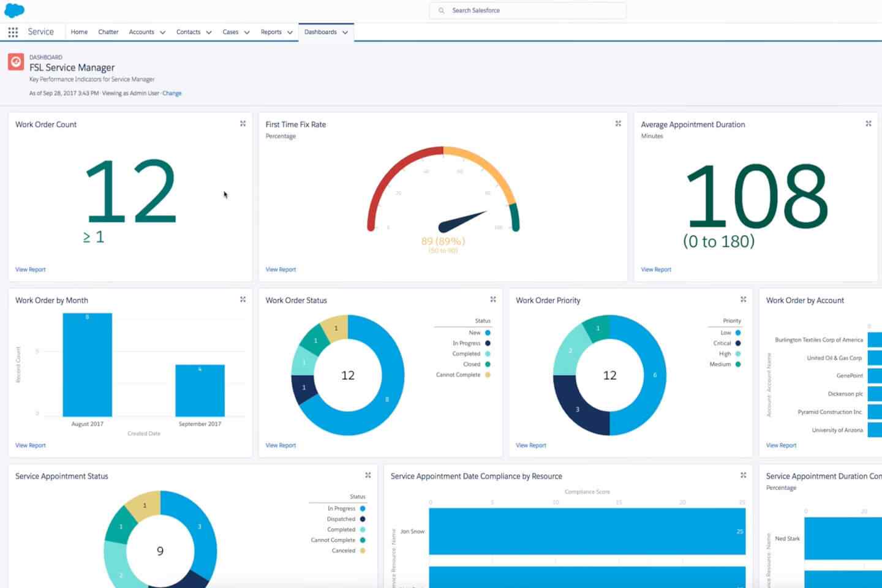The width and height of the screenshot is (882, 588).
Task: Open the Contacts tab dropdown arrow
Action: [x=209, y=32]
